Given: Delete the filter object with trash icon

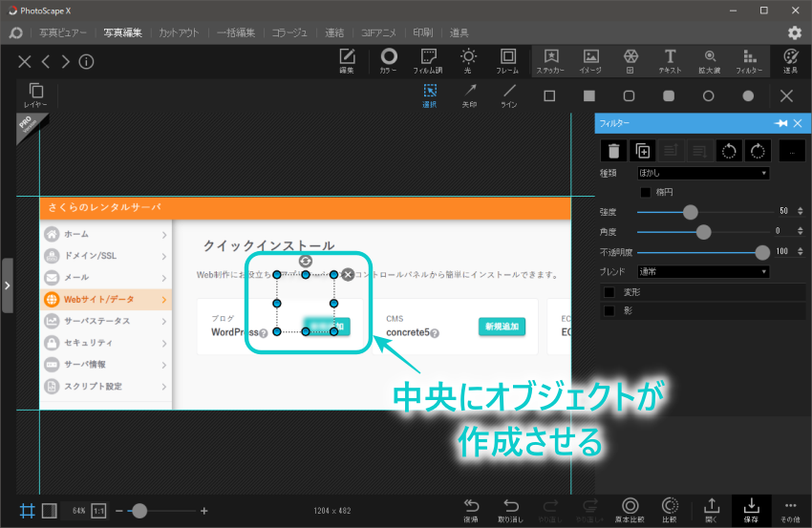Looking at the screenshot, I should [613, 151].
